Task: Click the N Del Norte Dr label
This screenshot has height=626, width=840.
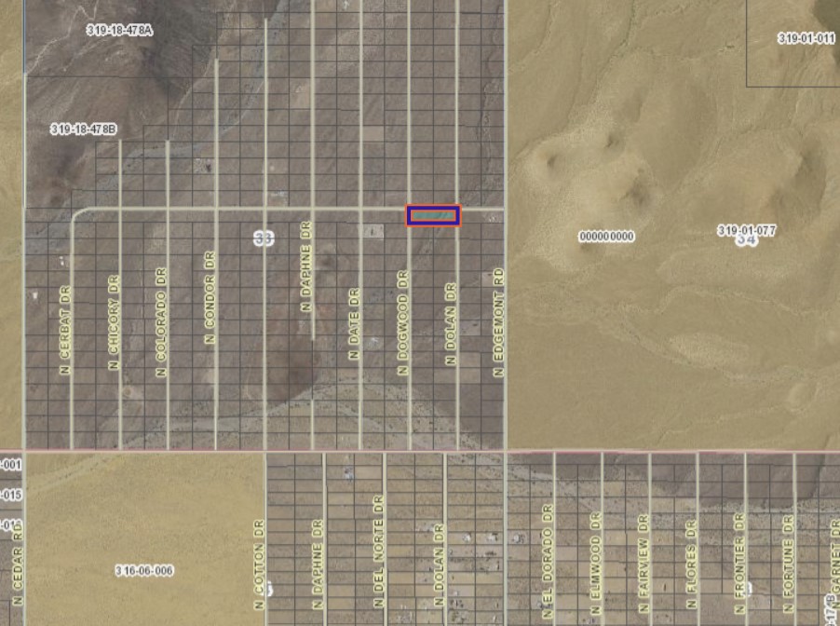Action: tap(378, 550)
